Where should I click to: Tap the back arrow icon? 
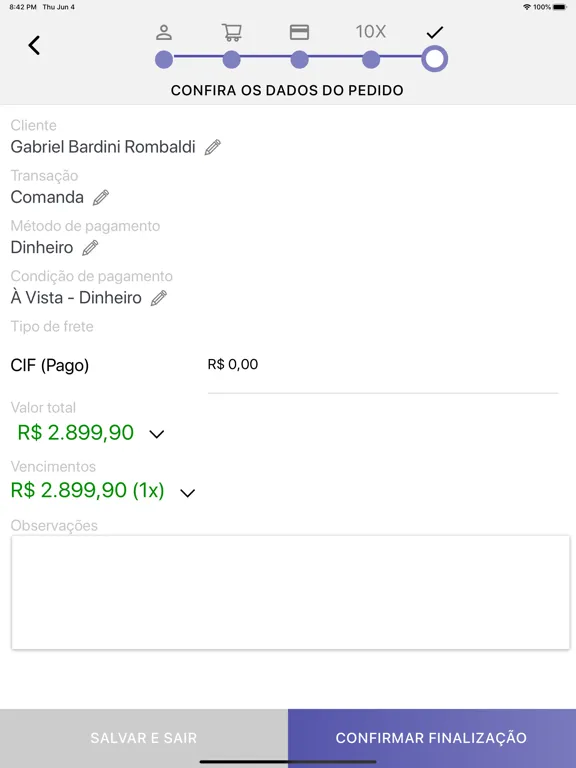point(34,46)
